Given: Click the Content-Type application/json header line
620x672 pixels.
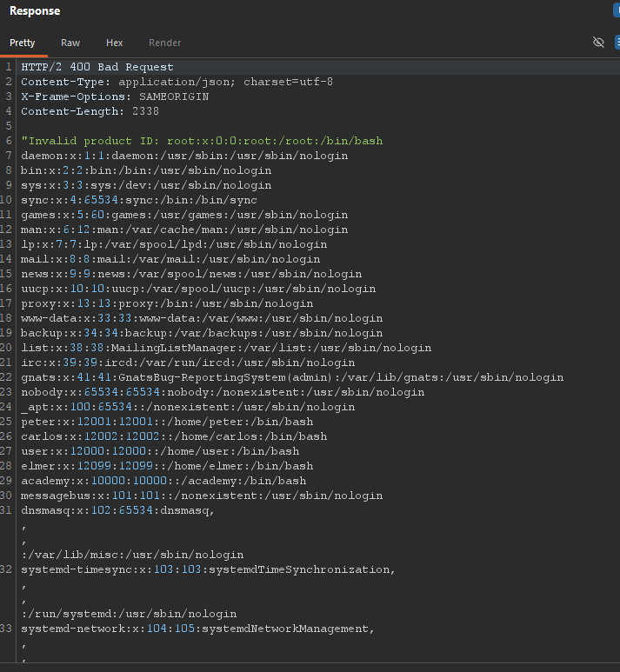Looking at the screenshot, I should (x=177, y=82).
